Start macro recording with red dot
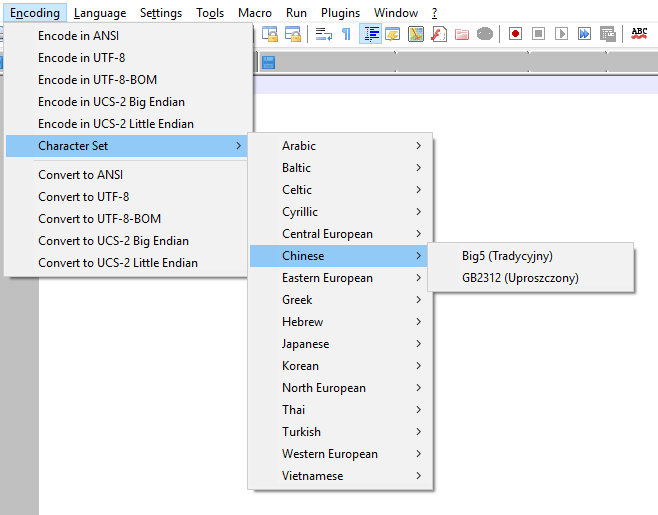This screenshot has width=658, height=515. (515, 34)
